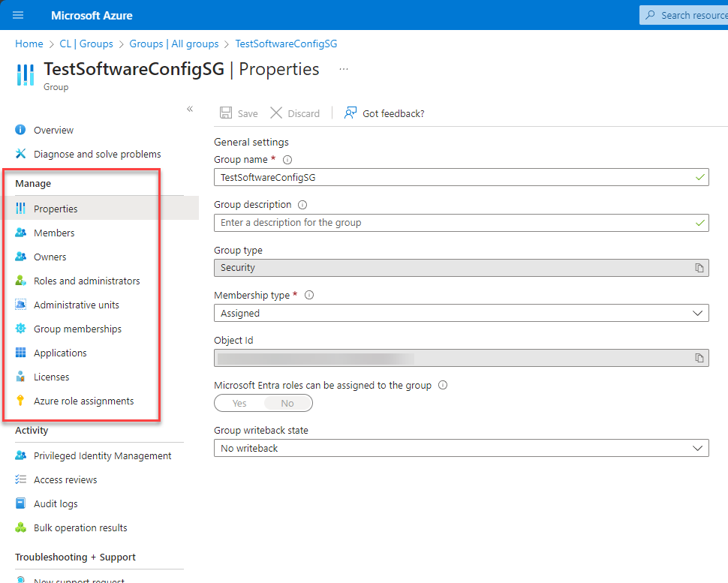Open the hamburger portal menu
The height and width of the screenshot is (583, 728).
[x=18, y=15]
